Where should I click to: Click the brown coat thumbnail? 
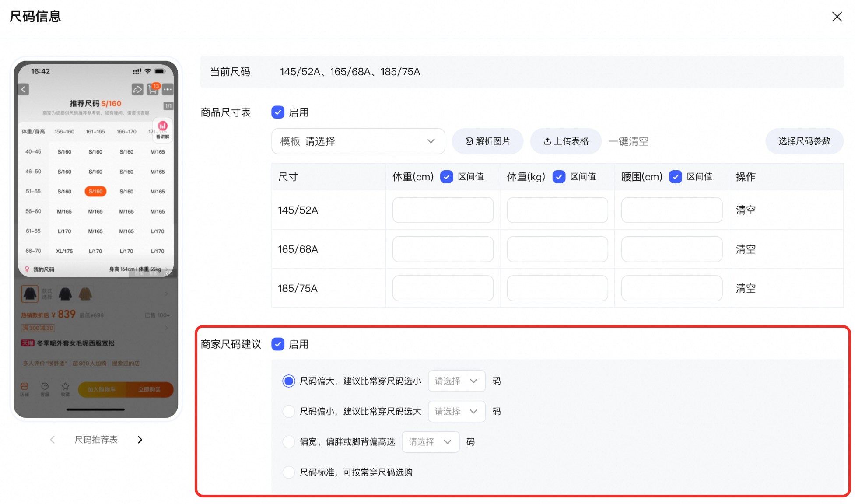click(85, 294)
